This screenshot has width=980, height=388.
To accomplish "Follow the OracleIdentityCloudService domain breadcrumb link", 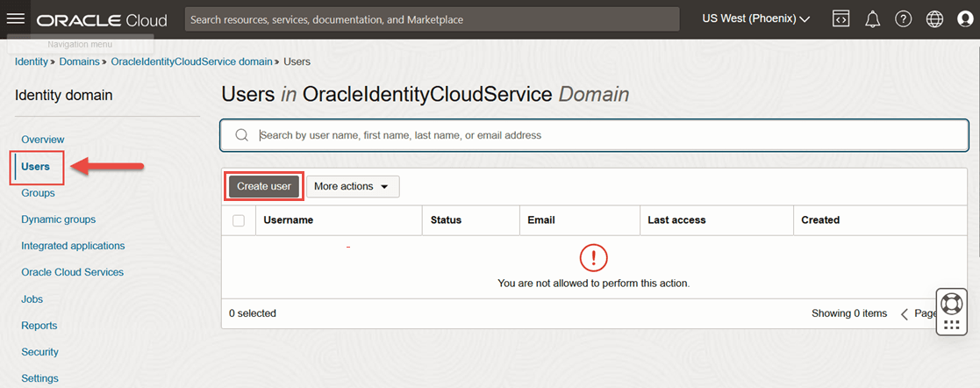I will [192, 62].
